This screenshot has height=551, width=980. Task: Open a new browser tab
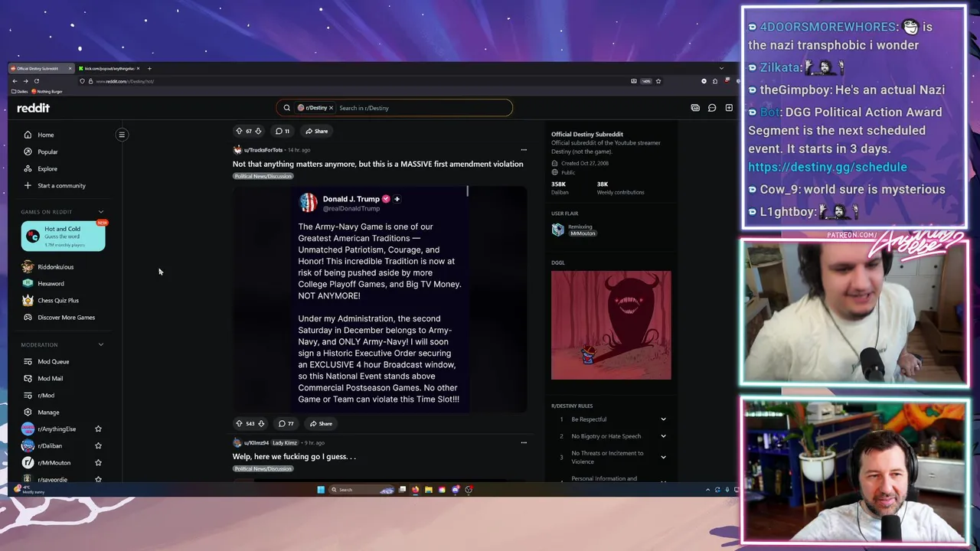[149, 69]
